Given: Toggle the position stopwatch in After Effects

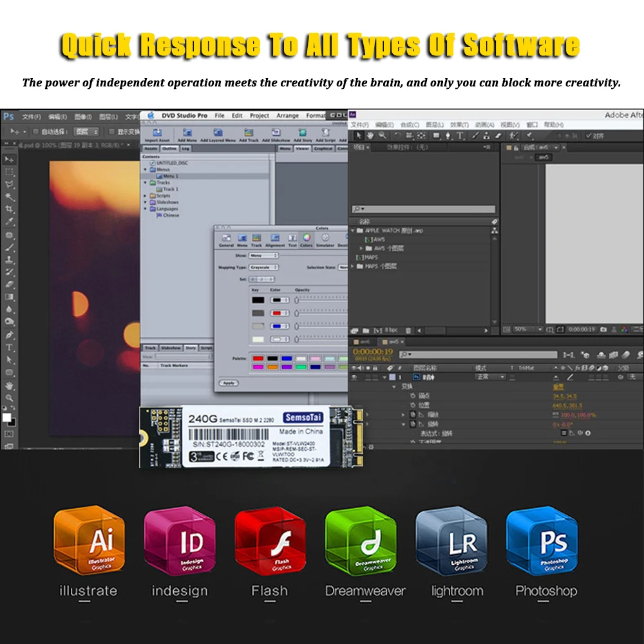Looking at the screenshot, I should pyautogui.click(x=413, y=405).
